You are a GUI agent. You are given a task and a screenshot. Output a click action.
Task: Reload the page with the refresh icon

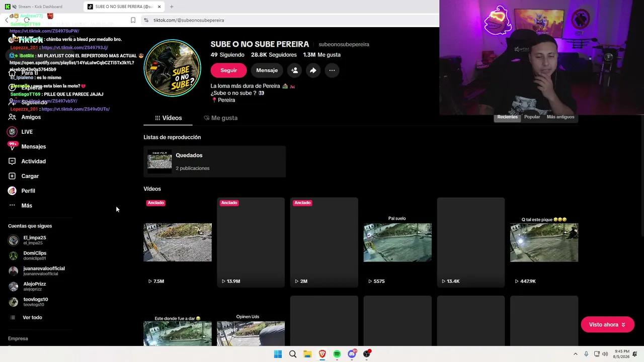(27, 20)
